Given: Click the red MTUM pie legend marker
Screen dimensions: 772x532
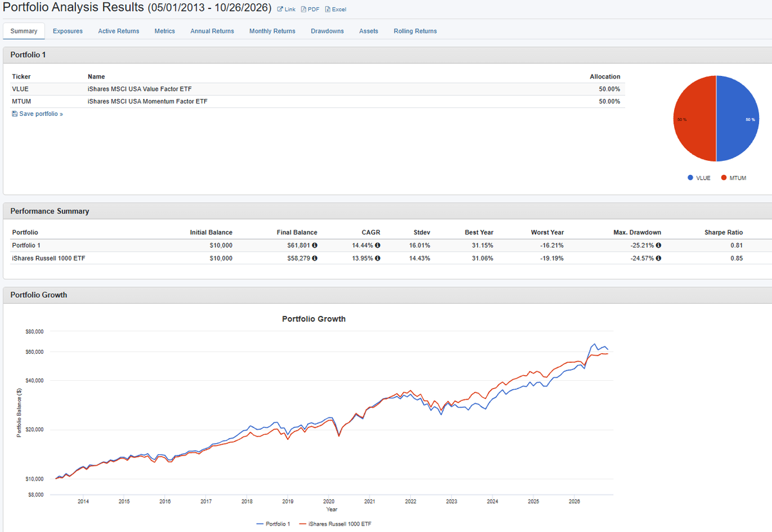Looking at the screenshot, I should pos(724,178).
